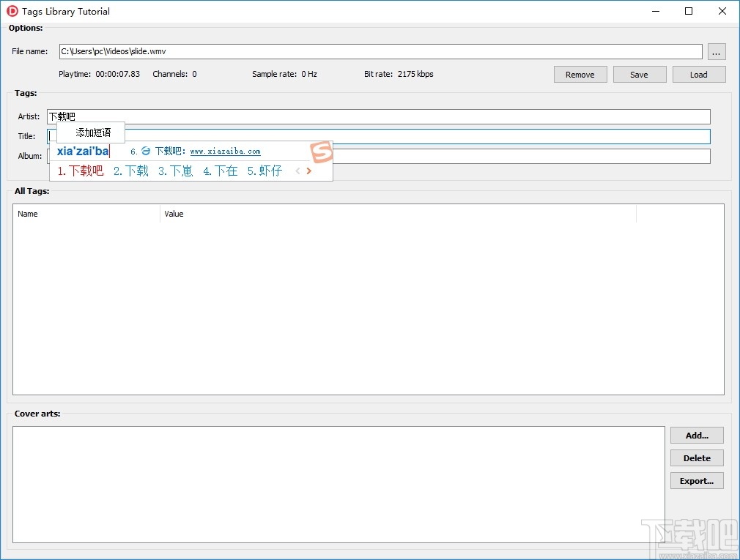Viewport: 740px width, 560px height.
Task: Click the Export... cover art button
Action: [x=697, y=481]
